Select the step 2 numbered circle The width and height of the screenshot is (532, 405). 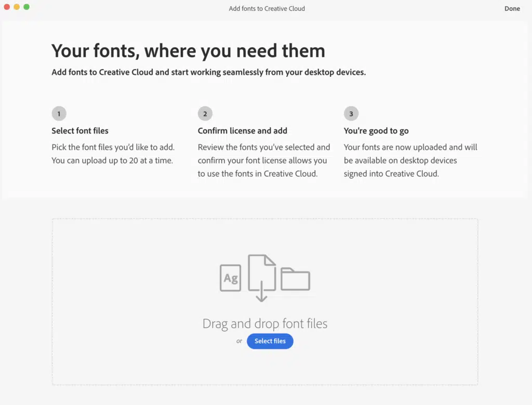[x=205, y=113]
